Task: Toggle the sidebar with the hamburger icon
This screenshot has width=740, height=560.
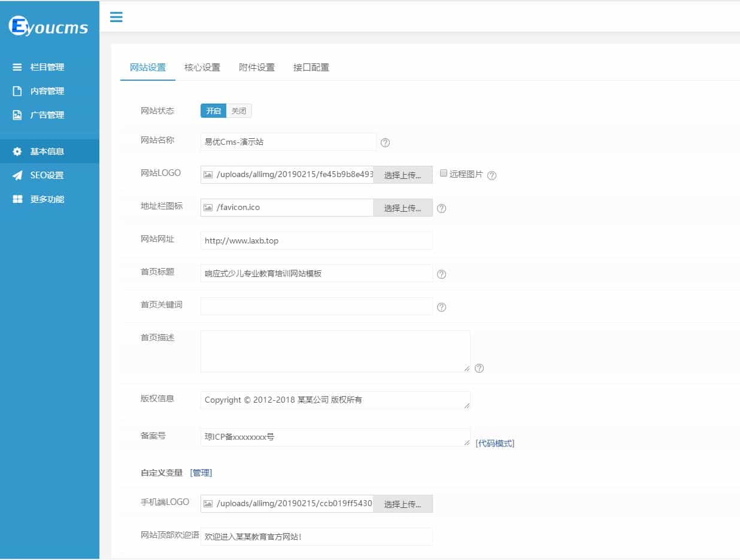Action: point(116,17)
